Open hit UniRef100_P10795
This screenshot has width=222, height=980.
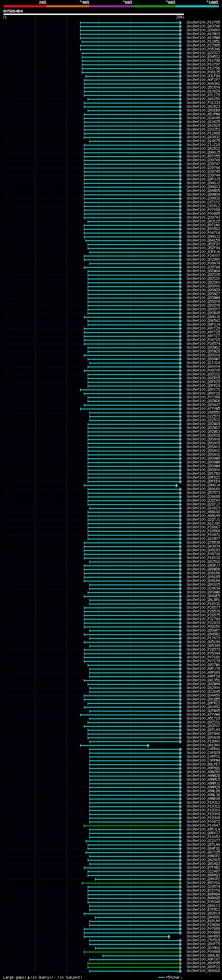203,23
